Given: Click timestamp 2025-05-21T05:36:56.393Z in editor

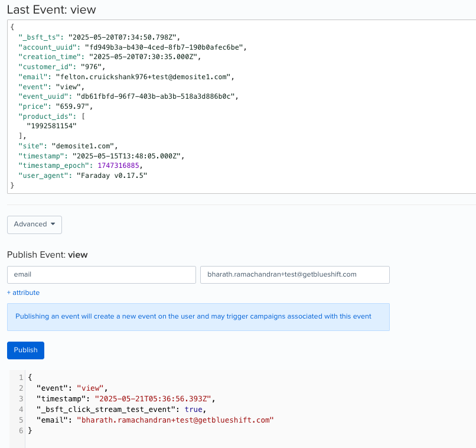Looking at the screenshot, I should pos(153,399).
